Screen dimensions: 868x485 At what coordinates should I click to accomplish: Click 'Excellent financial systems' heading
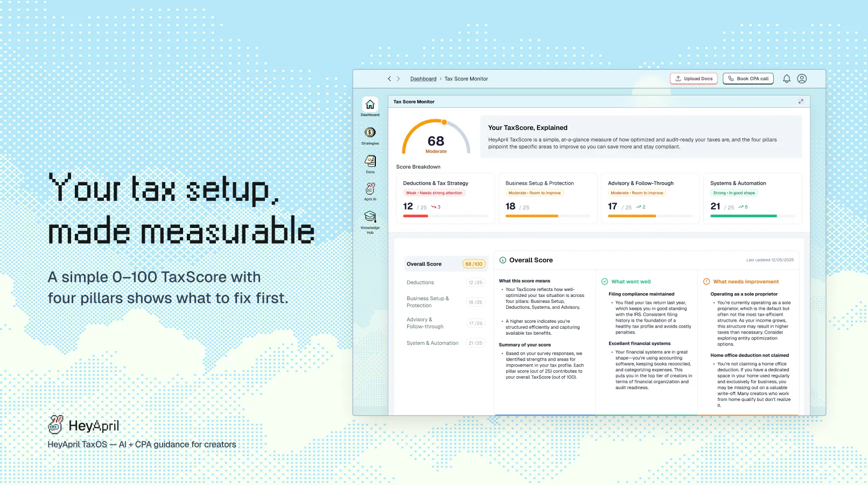tap(640, 344)
